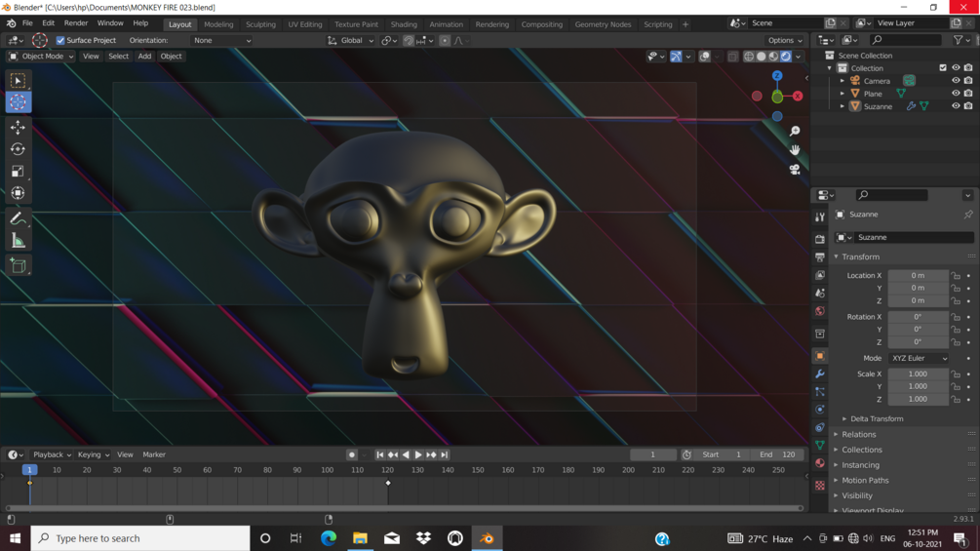Screen dimensions: 980x551
Task: Toggle Collection exclude checkbox in outliner
Action: [943, 67]
